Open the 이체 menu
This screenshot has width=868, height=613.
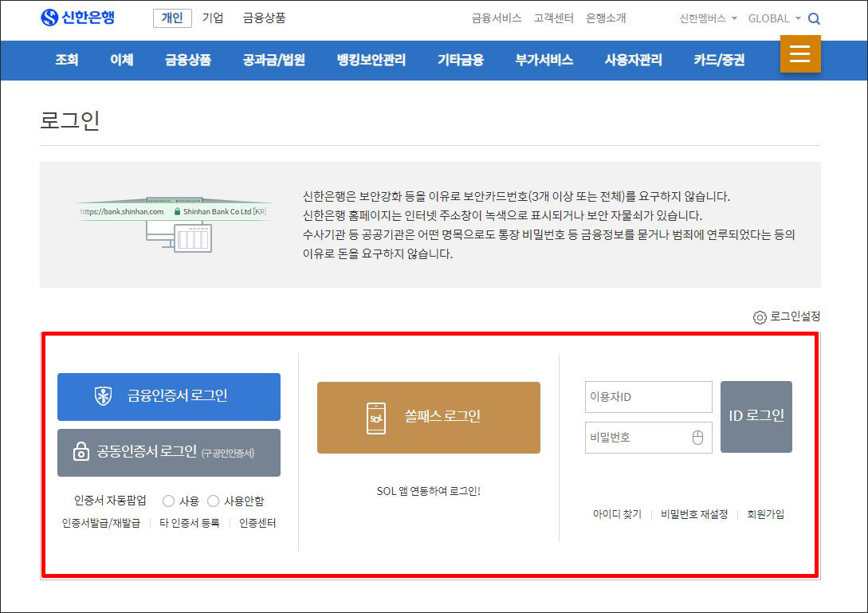click(122, 59)
